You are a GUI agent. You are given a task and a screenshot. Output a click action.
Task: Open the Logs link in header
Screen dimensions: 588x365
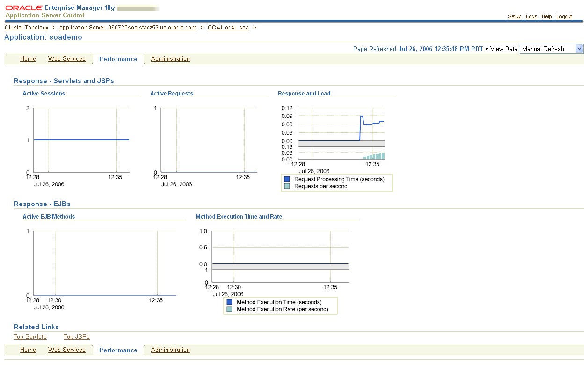(x=531, y=16)
